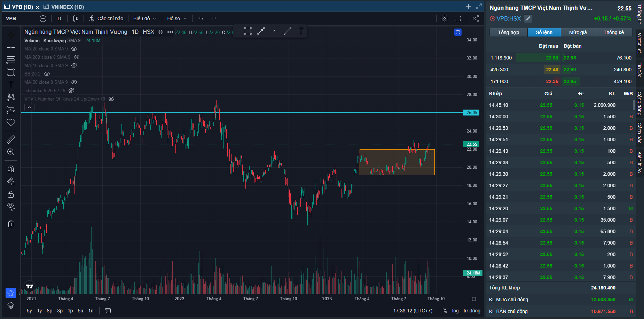Toggle log scale mode
Viewport: 644px width, 319px height.
455,311
